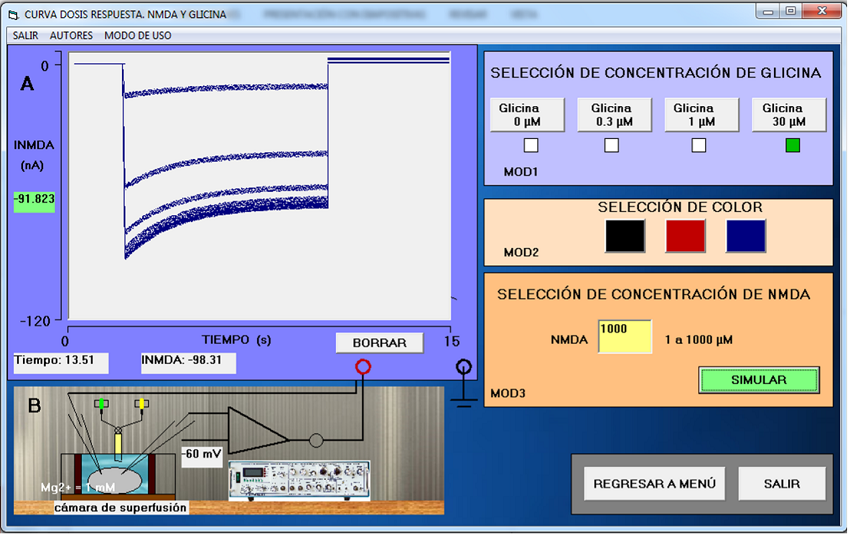Select the Glicina 0.3 µM button
Viewport: 850px width, 536px height.
click(x=611, y=115)
